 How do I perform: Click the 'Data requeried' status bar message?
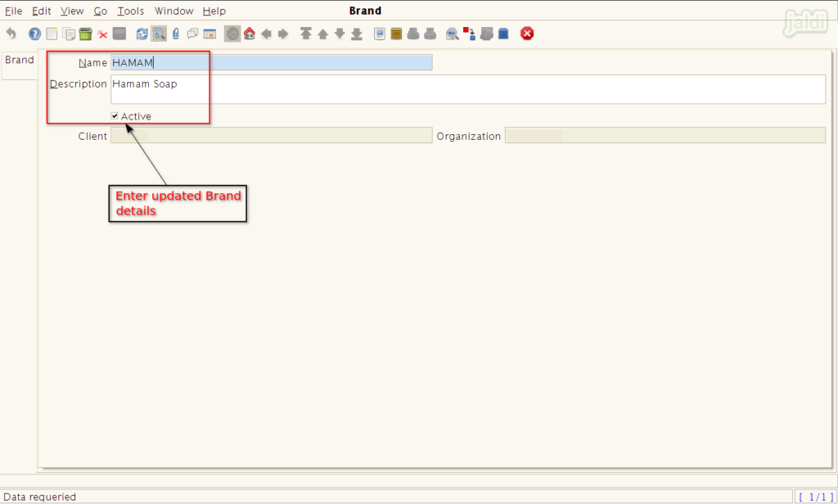39,497
